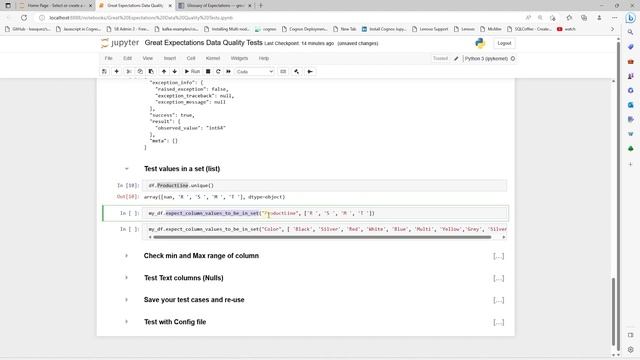This screenshot has width=640, height=360.
Task: Open the Bing sidebar icon
Action: [x=630, y=18]
